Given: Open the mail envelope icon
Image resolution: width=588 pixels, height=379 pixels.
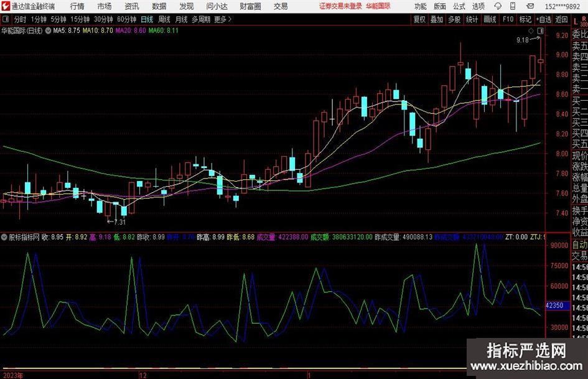Looking at the screenshot, I should (530, 6).
